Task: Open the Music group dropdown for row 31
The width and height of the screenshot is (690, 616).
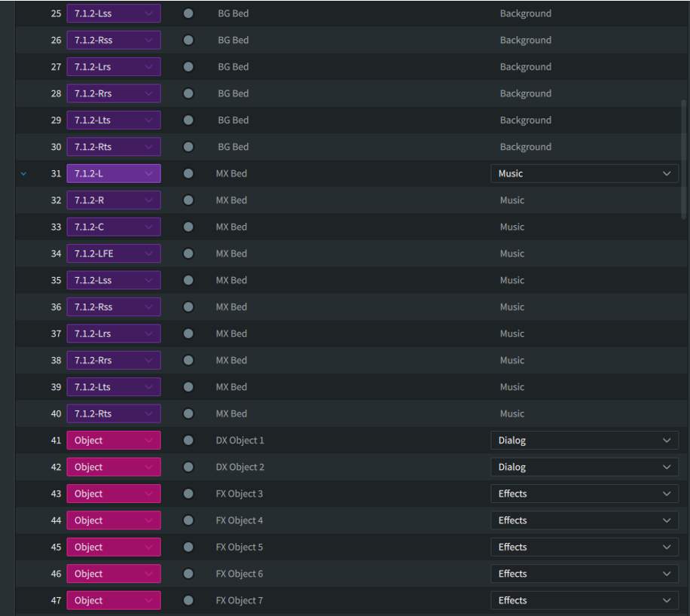Action: [584, 174]
